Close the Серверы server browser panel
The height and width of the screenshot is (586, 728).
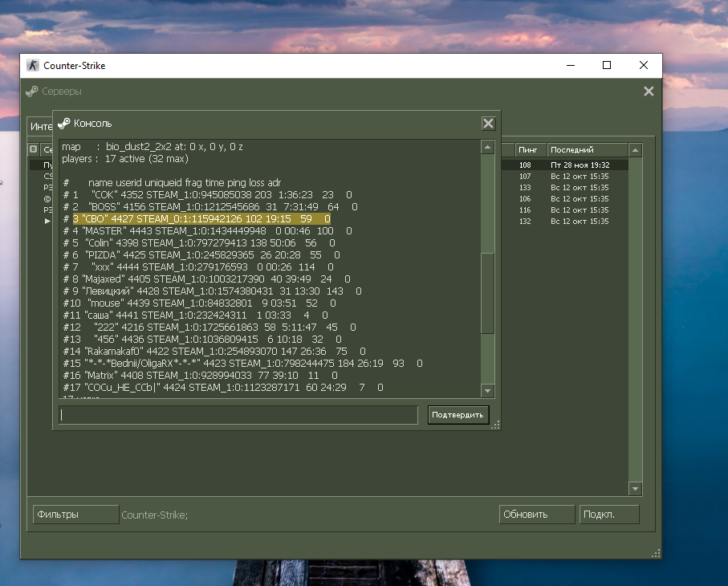[x=649, y=92]
